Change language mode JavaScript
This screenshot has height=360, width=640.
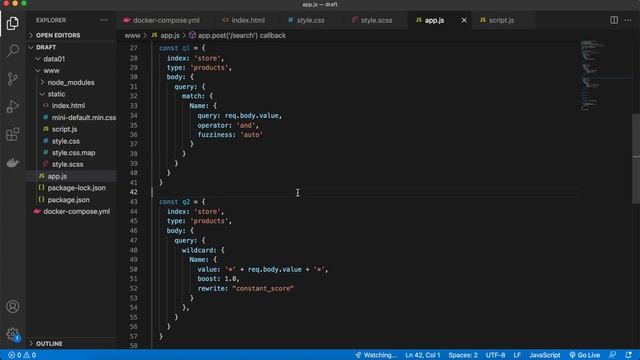[544, 355]
